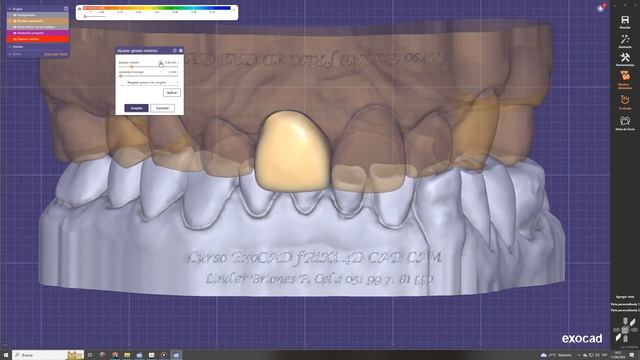This screenshot has height=360, width=640.
Task: Select Vista personalizada 1
Action: point(625,304)
